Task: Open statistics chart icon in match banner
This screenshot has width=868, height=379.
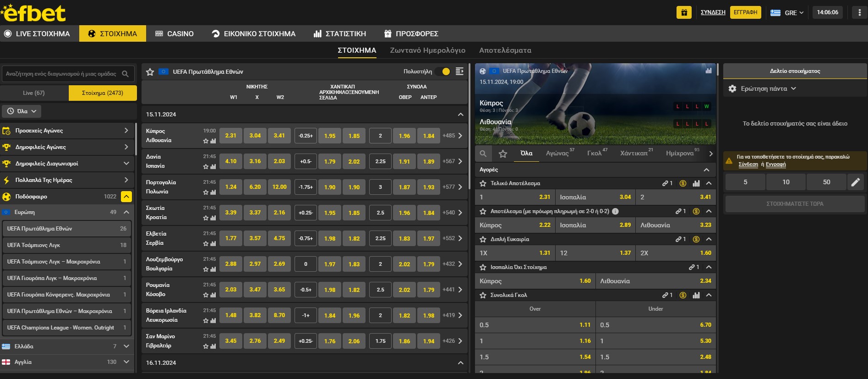Action: (x=709, y=71)
